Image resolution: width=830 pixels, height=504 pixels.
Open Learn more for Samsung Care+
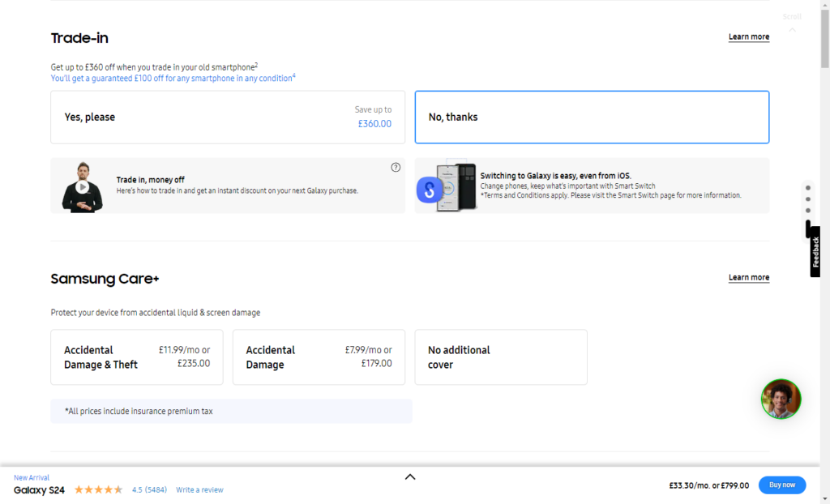[748, 278]
